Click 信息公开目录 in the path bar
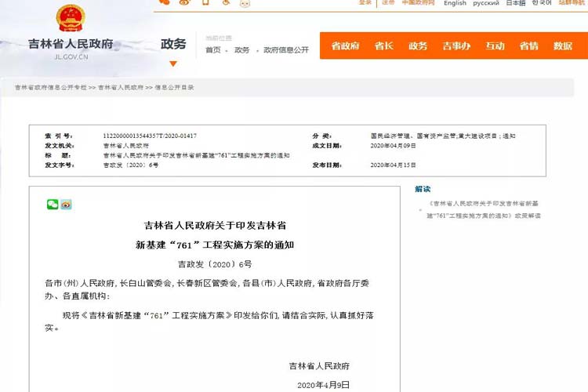The image size is (588, 392). 174,87
